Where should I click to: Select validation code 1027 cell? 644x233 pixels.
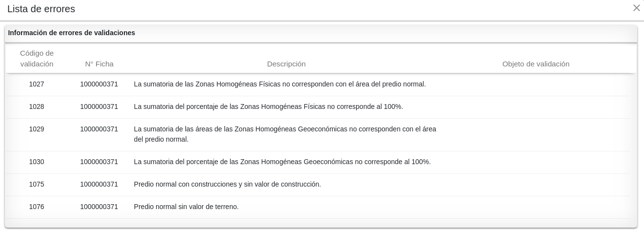coord(37,84)
